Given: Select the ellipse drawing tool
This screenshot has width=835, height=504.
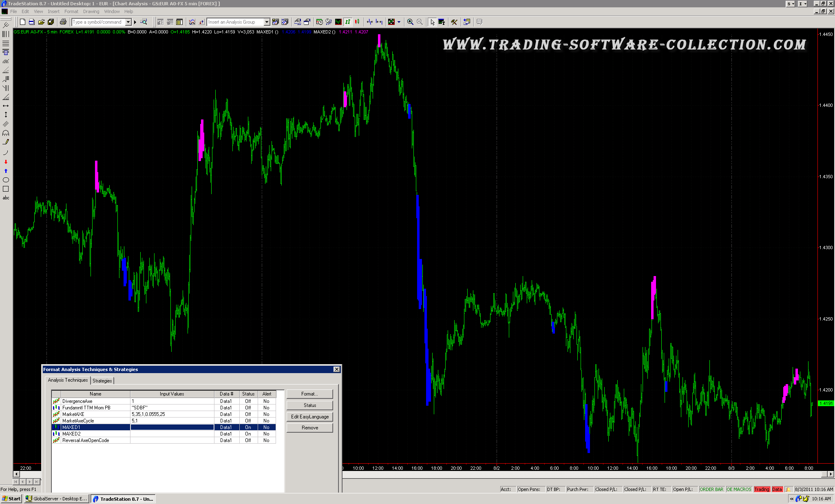Looking at the screenshot, I should 6,180.
